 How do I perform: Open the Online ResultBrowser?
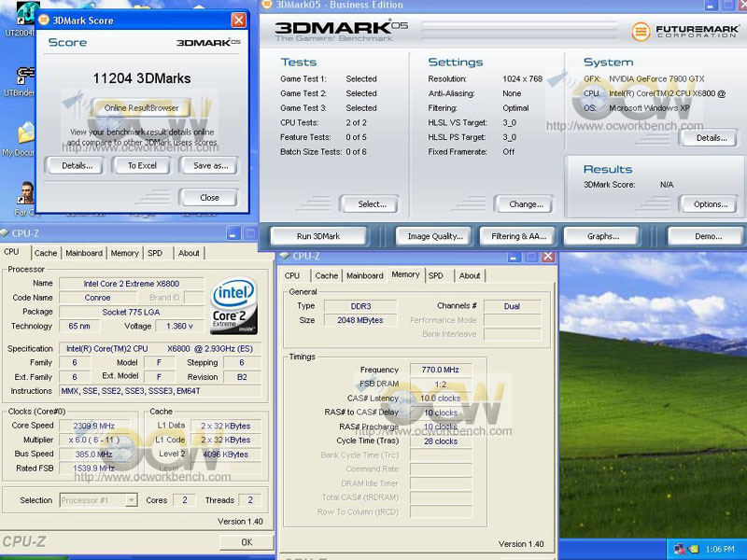(x=142, y=108)
